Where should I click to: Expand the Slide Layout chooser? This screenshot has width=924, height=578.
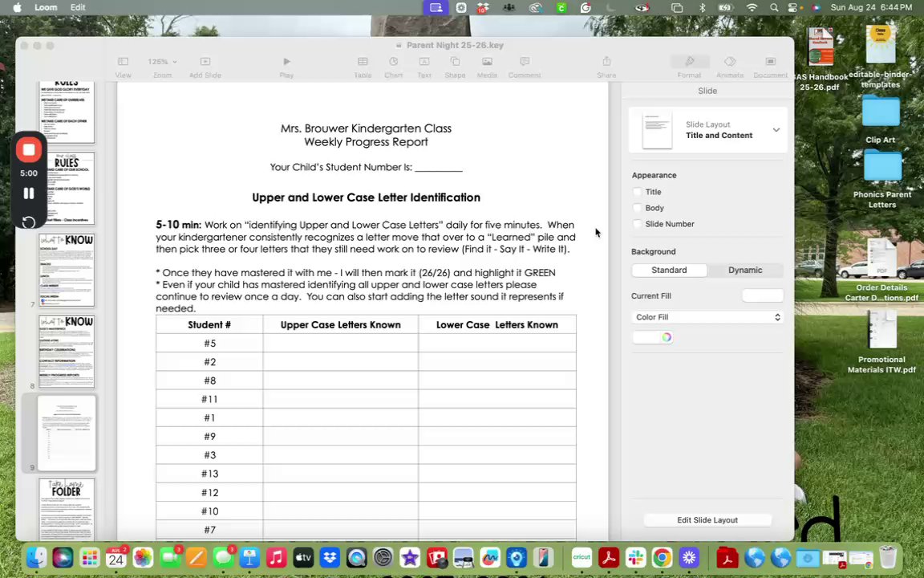pyautogui.click(x=776, y=130)
